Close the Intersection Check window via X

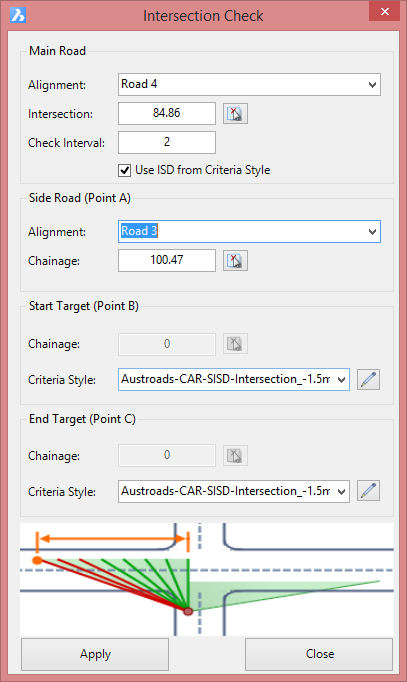click(x=384, y=11)
